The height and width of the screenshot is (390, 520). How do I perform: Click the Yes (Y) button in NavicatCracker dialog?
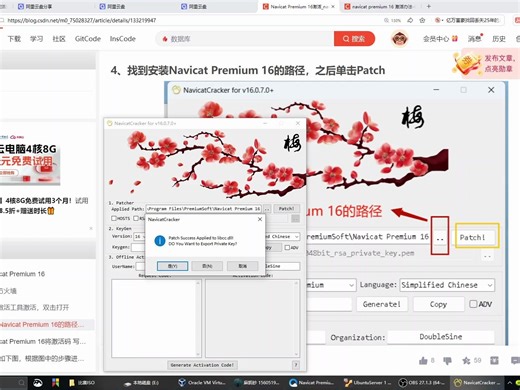[x=172, y=266]
